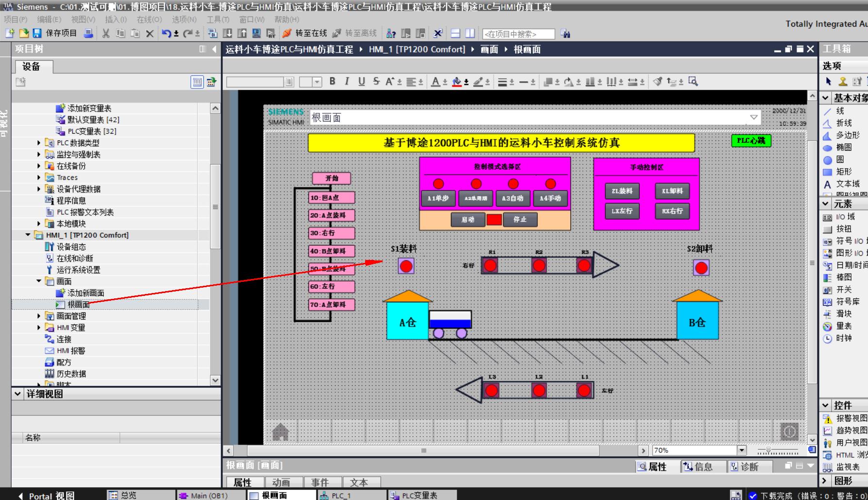The width and height of the screenshot is (868, 500).
Task: Click the Go Online icon
Action: point(287,33)
